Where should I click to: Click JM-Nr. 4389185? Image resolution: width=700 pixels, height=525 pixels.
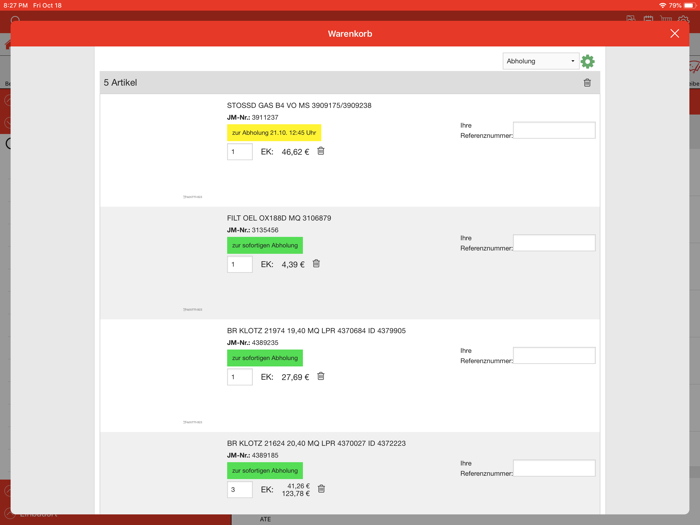click(x=252, y=455)
